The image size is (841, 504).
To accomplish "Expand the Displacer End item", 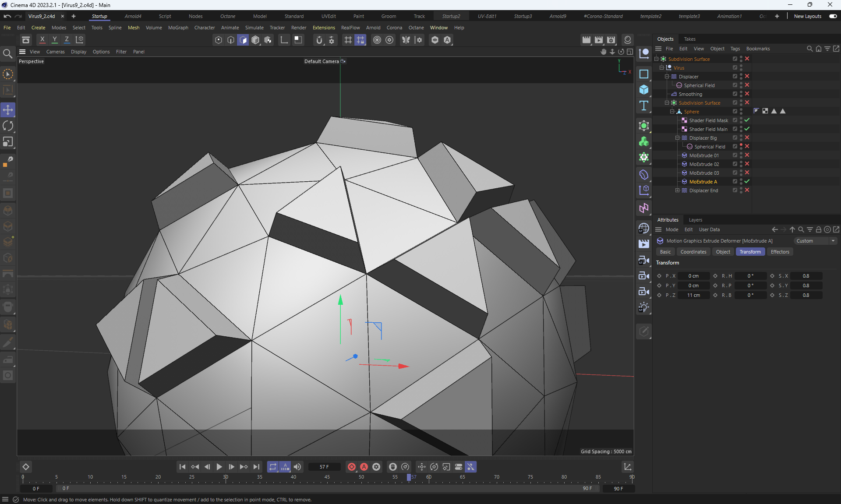I will [677, 190].
